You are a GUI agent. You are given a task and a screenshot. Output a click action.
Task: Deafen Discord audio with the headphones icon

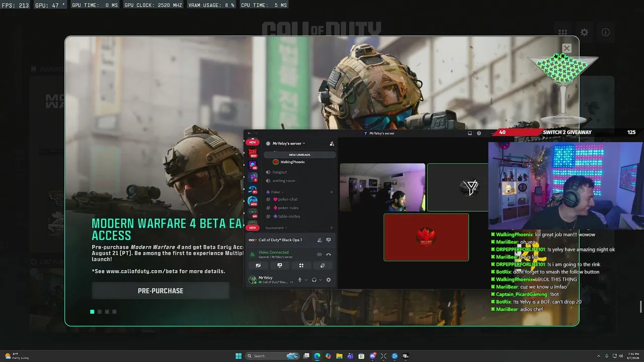pyautogui.click(x=314, y=280)
